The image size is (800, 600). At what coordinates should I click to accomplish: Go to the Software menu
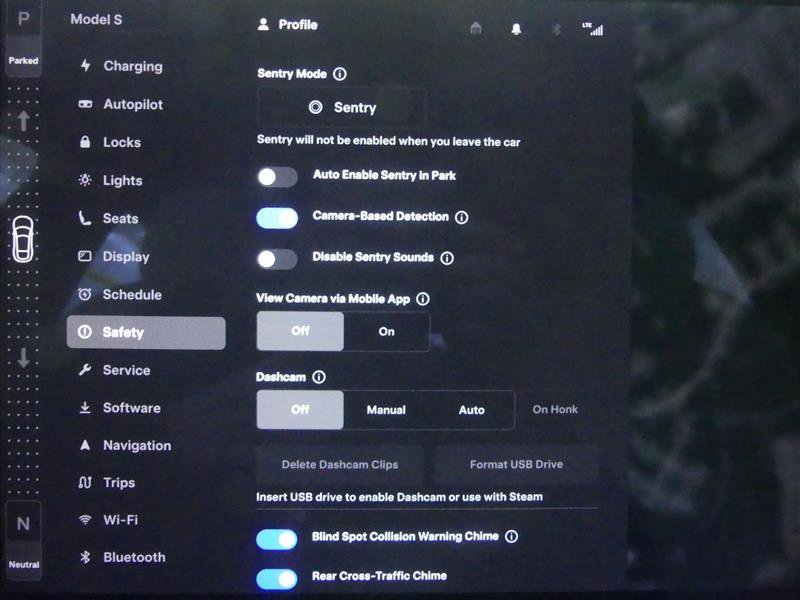(x=120, y=408)
